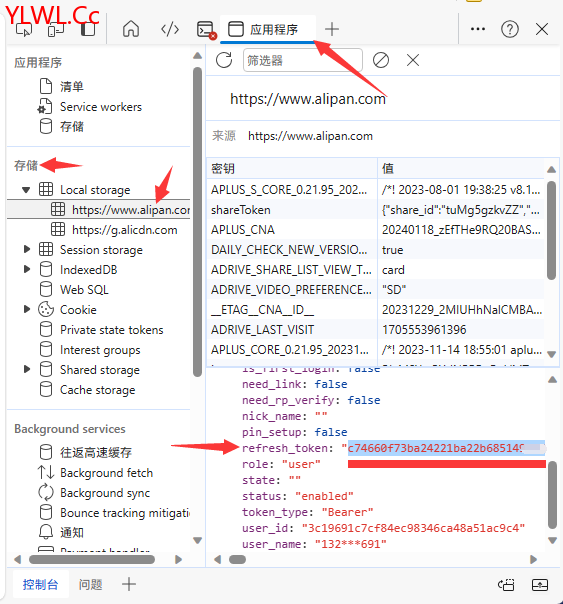
Task: Click storage table scrollbar down arrow
Action: click(x=551, y=354)
